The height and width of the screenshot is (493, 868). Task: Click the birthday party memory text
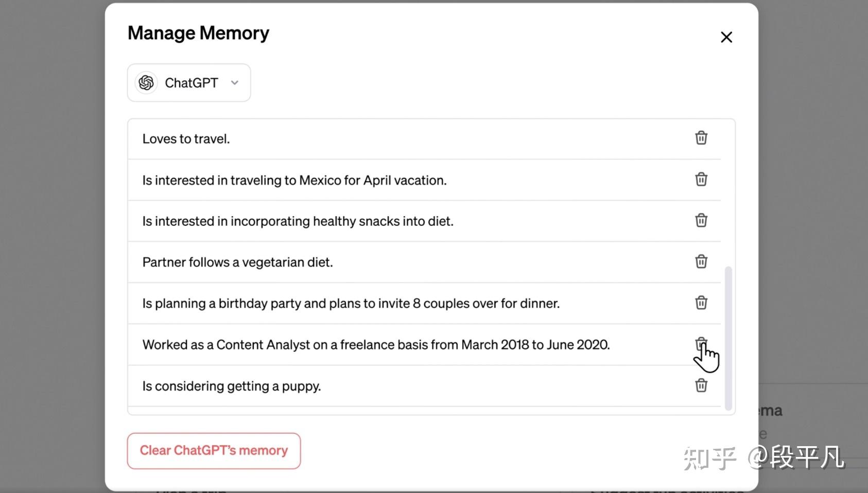tap(351, 304)
